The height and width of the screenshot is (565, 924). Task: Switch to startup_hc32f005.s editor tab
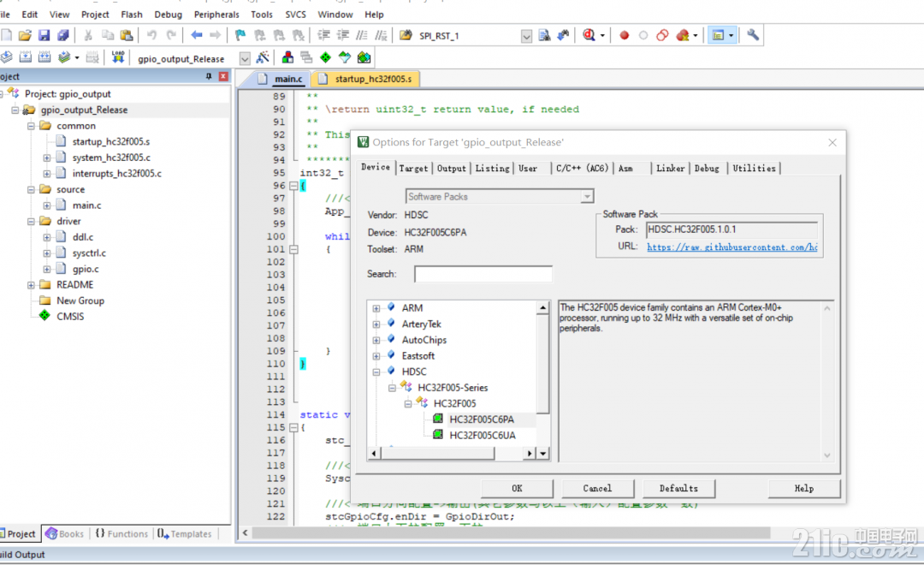(366, 79)
